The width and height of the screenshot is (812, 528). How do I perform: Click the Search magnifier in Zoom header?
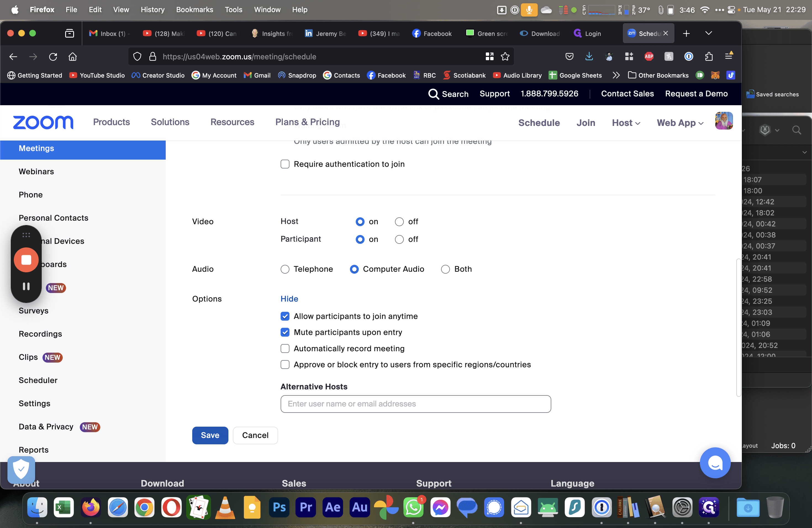(434, 94)
